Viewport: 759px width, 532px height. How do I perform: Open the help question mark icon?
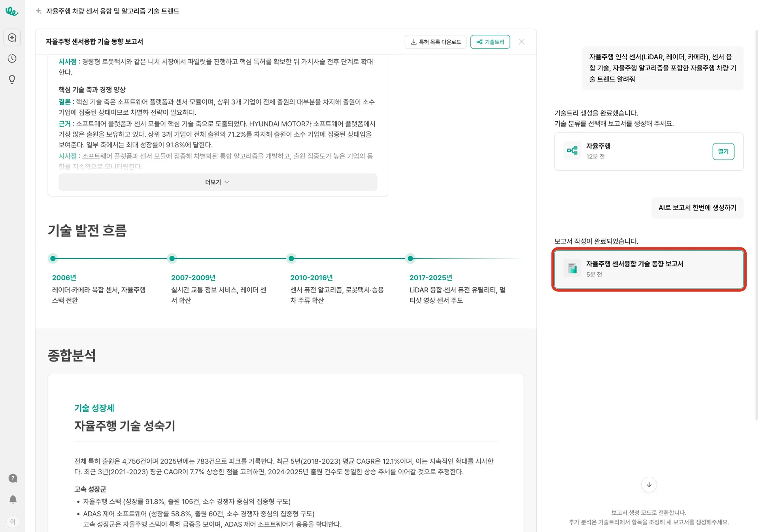coord(13,478)
